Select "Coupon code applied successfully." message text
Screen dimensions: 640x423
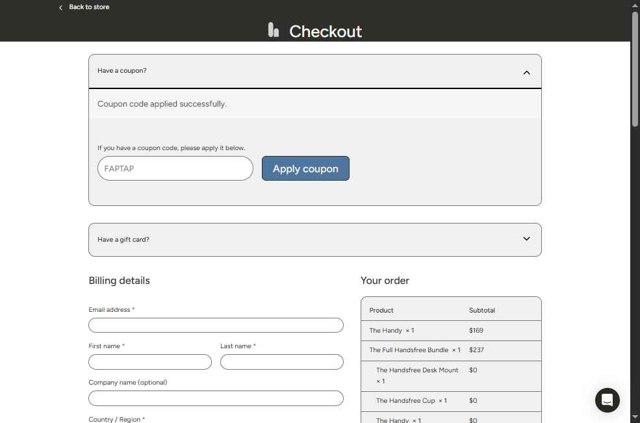[x=162, y=104]
